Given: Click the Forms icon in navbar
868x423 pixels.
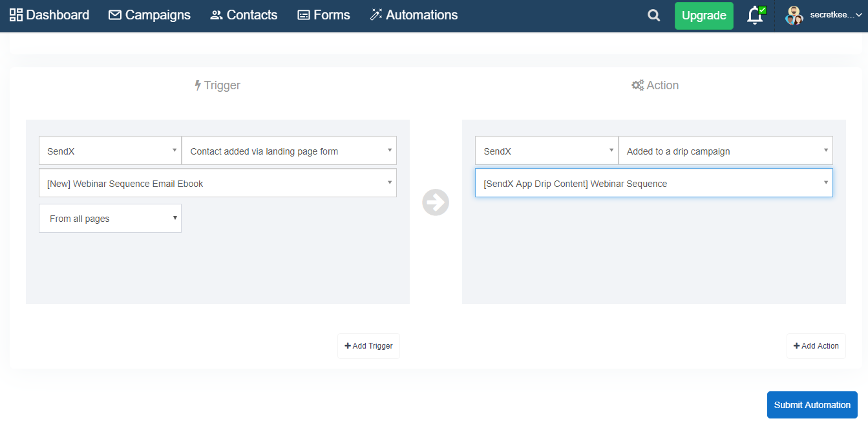Looking at the screenshot, I should [x=304, y=15].
